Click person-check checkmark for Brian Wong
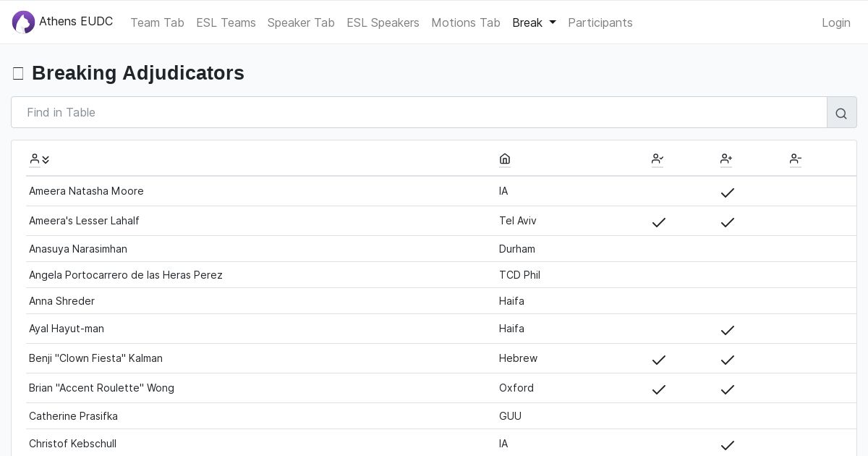The width and height of the screenshot is (868, 456). [x=659, y=389]
